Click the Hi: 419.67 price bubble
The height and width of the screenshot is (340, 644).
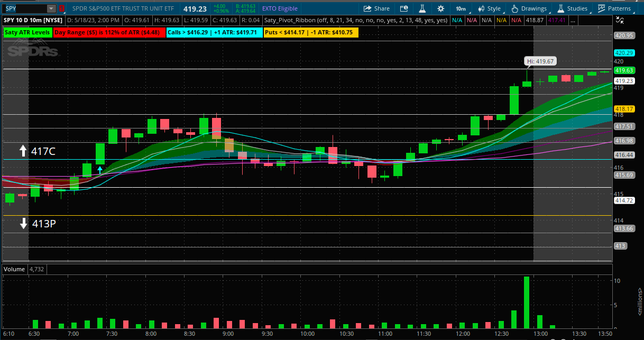pyautogui.click(x=540, y=61)
